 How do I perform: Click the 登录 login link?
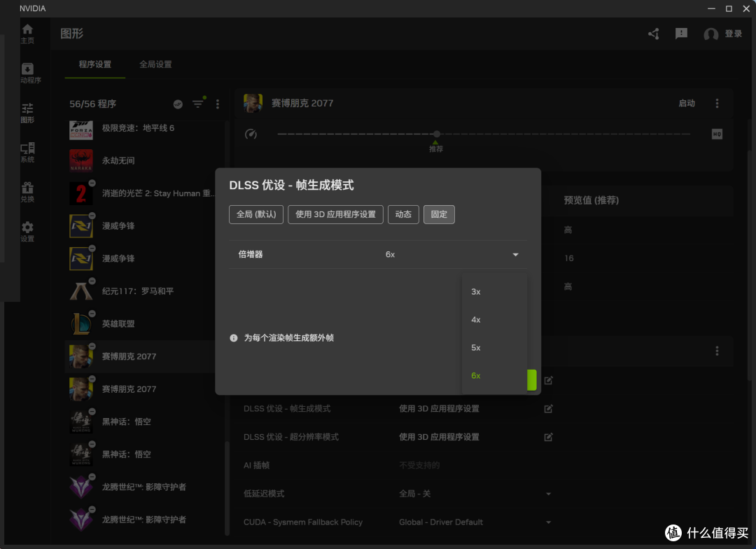pos(734,34)
